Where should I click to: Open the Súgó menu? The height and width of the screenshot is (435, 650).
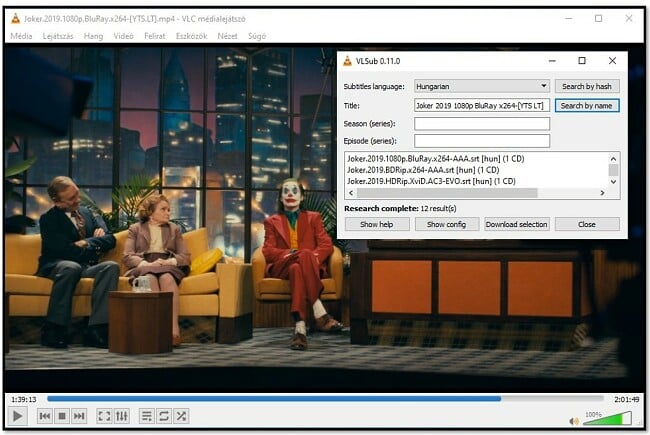[x=257, y=36]
